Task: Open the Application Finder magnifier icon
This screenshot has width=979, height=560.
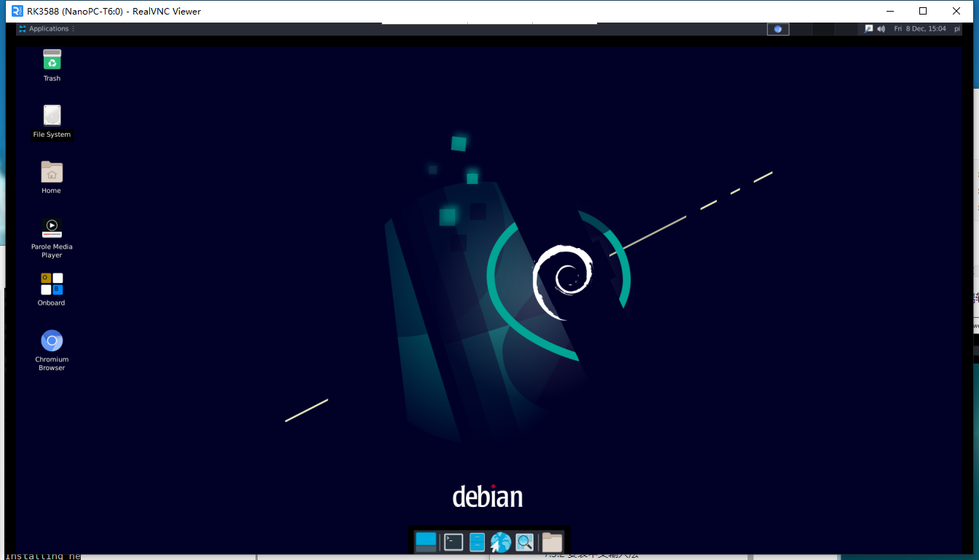Action: (524, 542)
